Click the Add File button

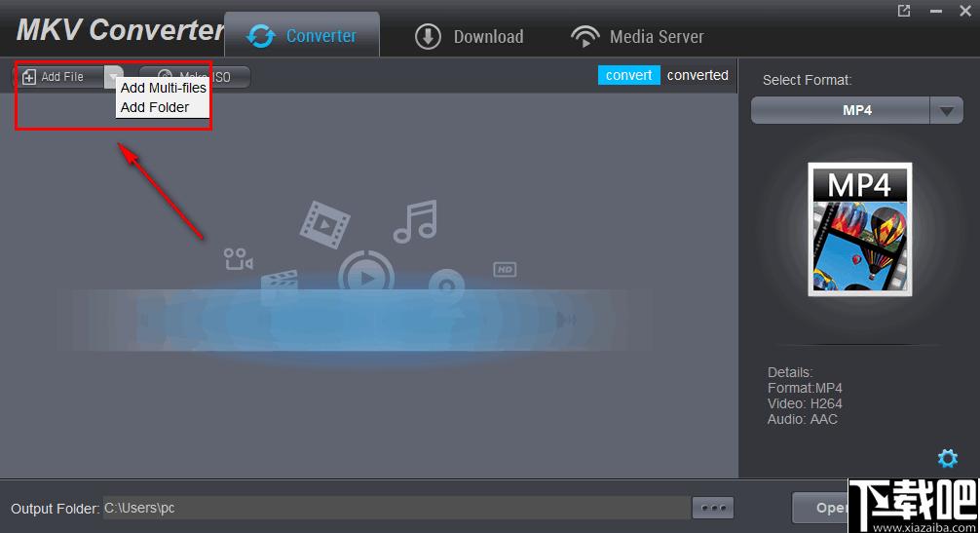tap(60, 77)
